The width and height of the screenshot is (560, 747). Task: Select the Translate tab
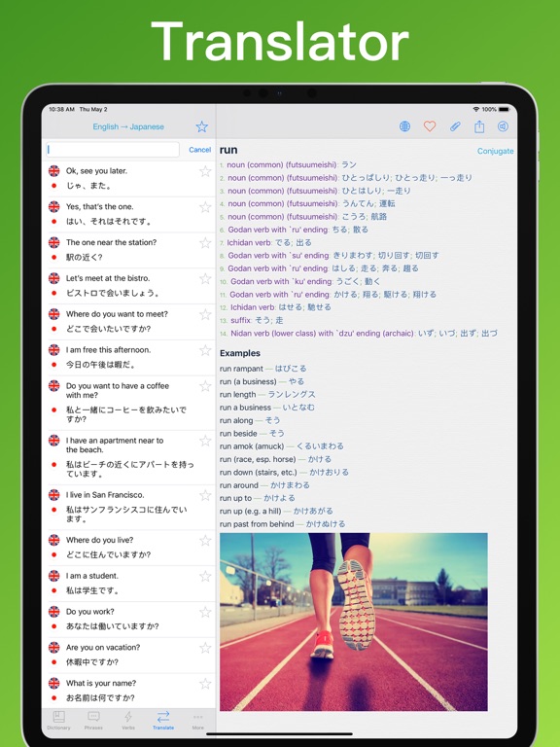click(163, 721)
